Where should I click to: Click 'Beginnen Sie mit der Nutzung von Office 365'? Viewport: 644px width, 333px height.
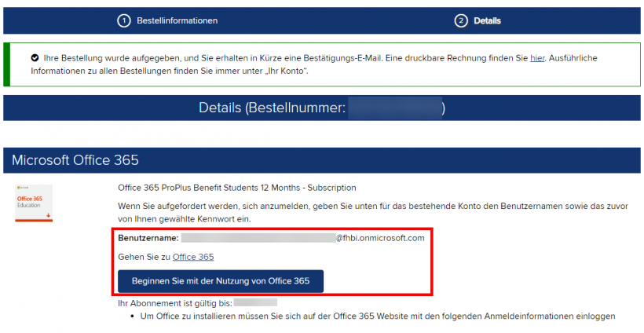221,281
